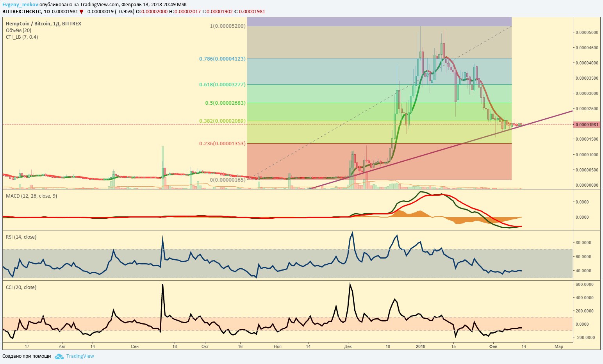603x364 pixels.
Task: Click the 0.00001500 price axis label
Action: [587, 139]
